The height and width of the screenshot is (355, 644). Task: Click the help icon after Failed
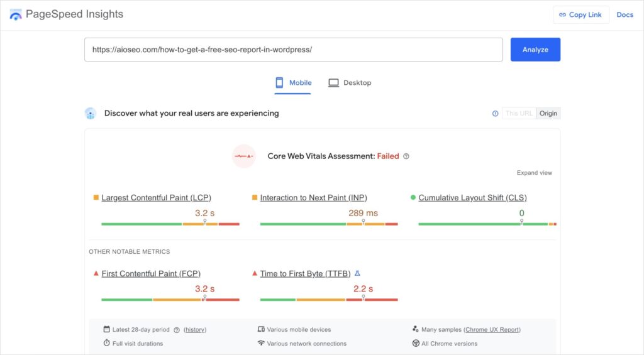pos(406,156)
